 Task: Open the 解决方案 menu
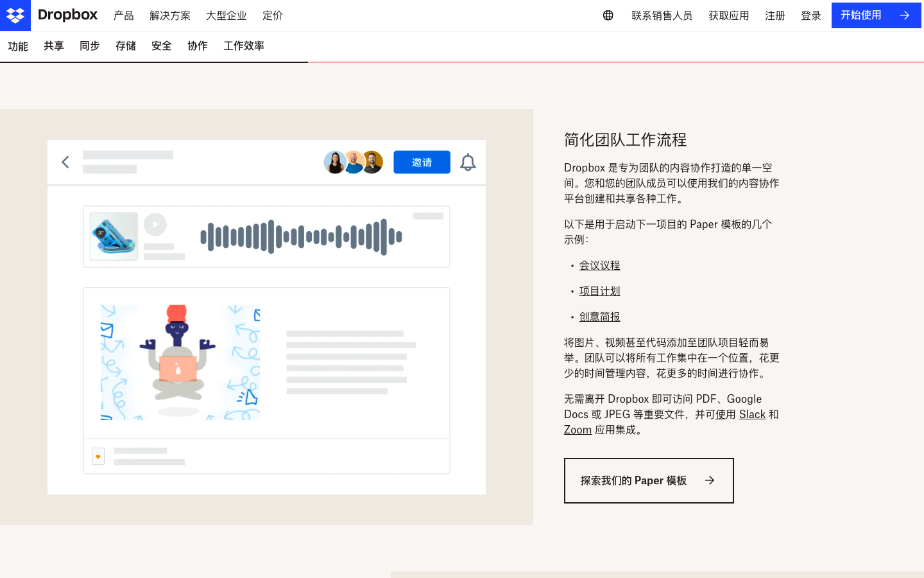(170, 15)
